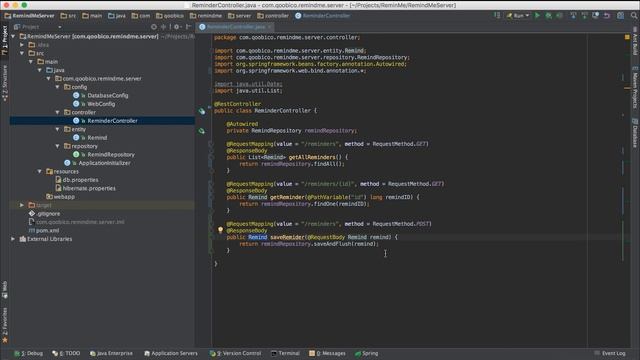Open Search Everywhere magnifier icon
The height and width of the screenshot is (360, 640).
[x=634, y=16]
